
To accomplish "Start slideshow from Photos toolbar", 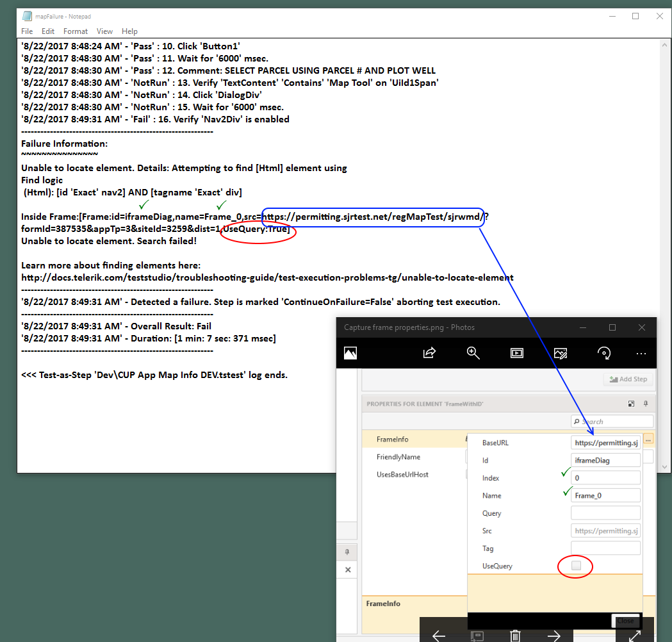I will click(516, 353).
